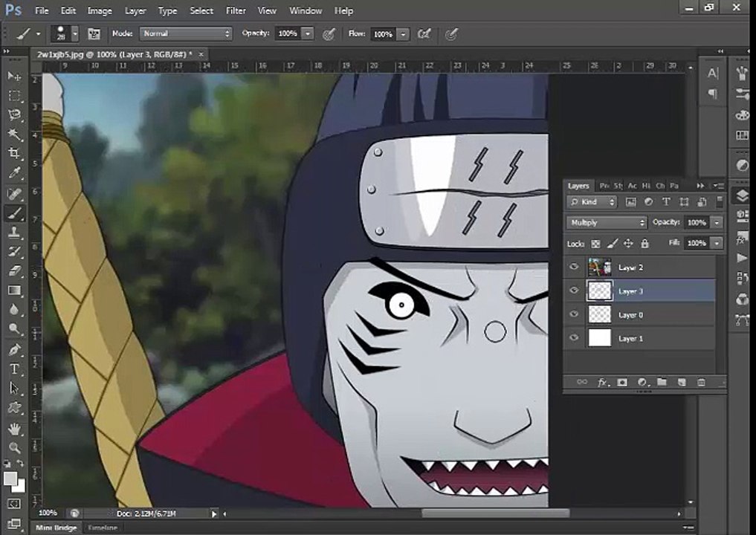Switch to Timeline tab
756x535 pixels.
(103, 528)
